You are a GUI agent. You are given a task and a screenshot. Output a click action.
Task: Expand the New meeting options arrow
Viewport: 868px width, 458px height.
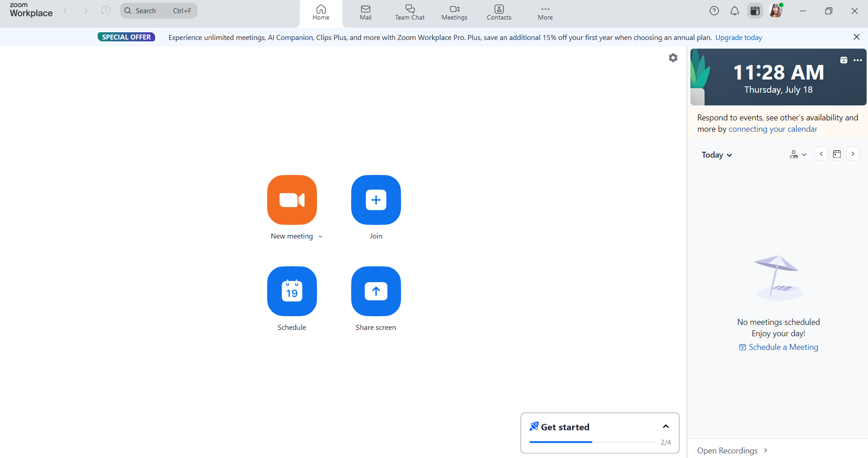click(320, 237)
